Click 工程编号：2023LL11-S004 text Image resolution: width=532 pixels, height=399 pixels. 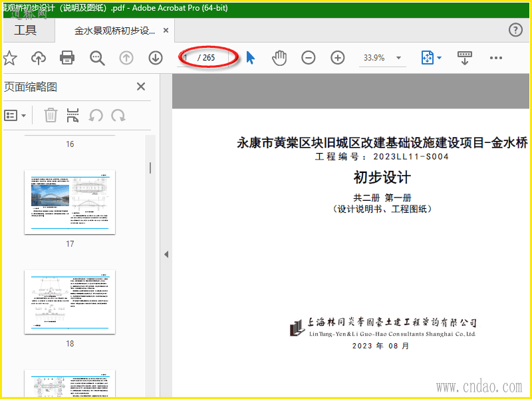coord(382,157)
